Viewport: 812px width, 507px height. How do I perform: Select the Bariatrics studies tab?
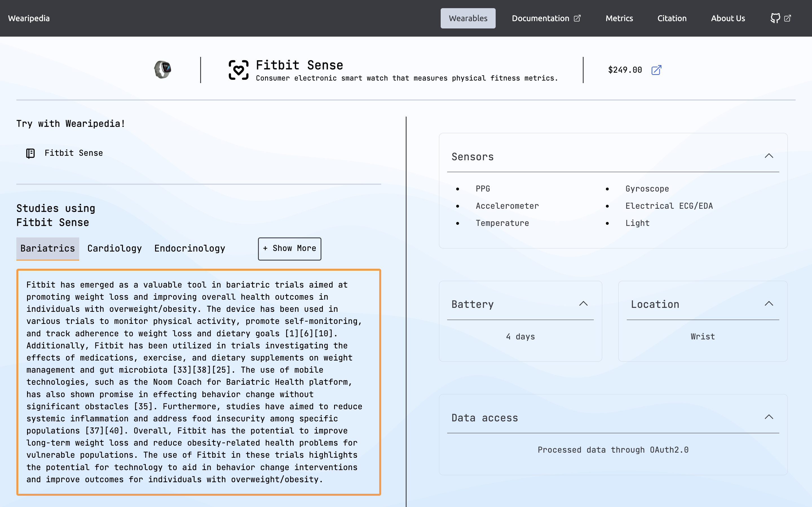click(48, 248)
